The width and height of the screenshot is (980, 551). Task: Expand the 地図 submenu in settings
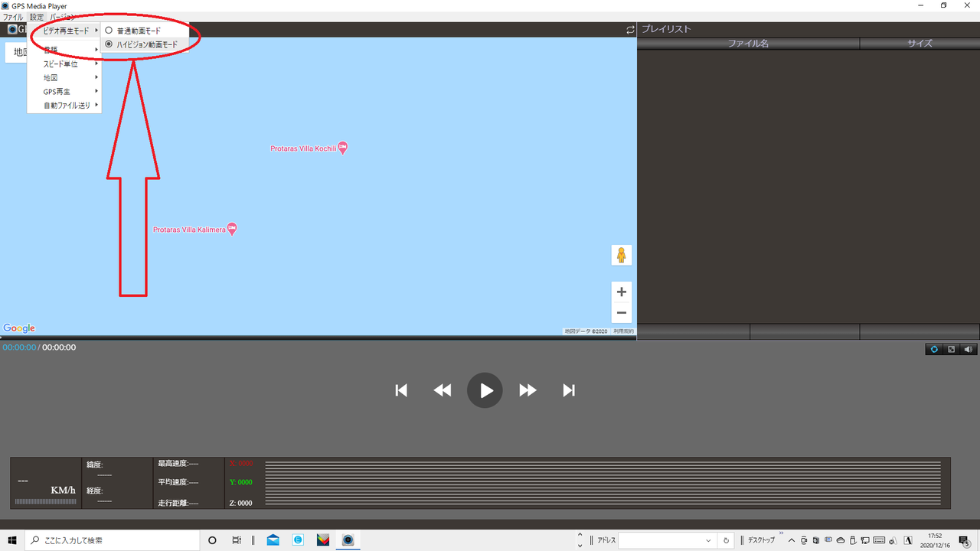(x=64, y=78)
